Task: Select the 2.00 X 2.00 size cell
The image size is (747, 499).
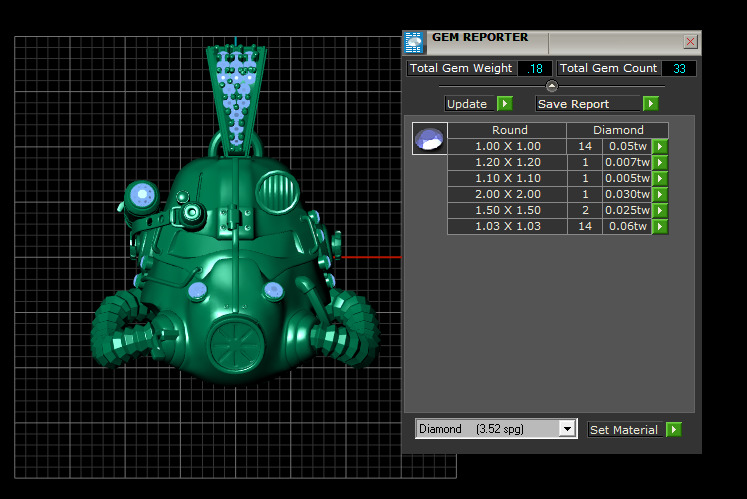Action: tap(507, 194)
